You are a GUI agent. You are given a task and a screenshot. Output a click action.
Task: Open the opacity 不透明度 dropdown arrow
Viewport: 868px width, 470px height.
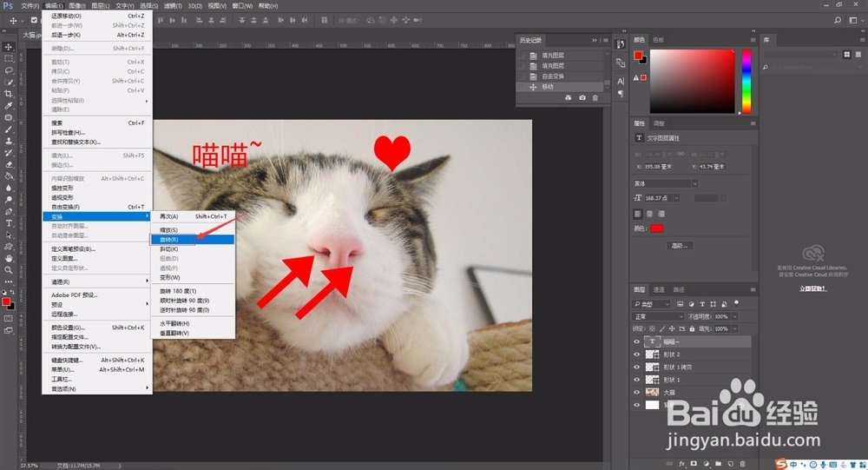coord(735,316)
